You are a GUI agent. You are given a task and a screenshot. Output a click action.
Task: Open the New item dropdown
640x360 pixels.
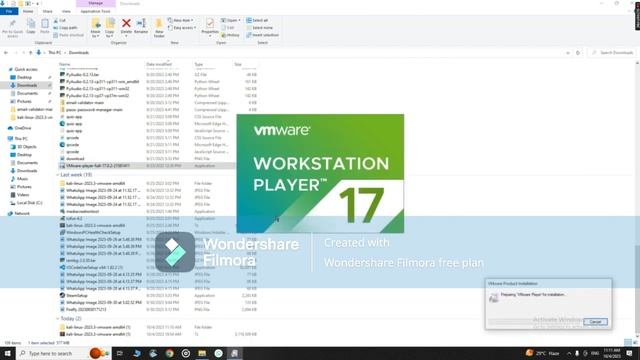[180, 20]
